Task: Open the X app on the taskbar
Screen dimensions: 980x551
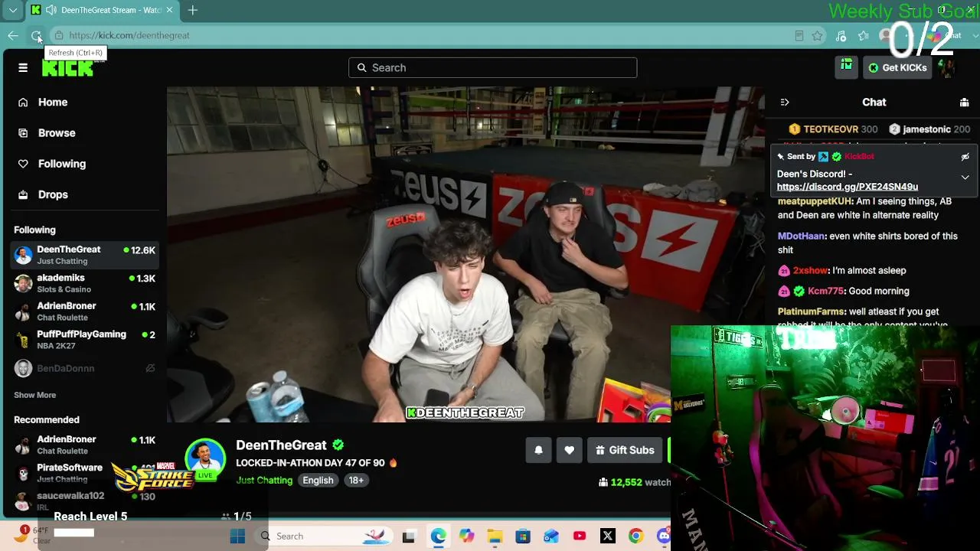Action: click(608, 536)
